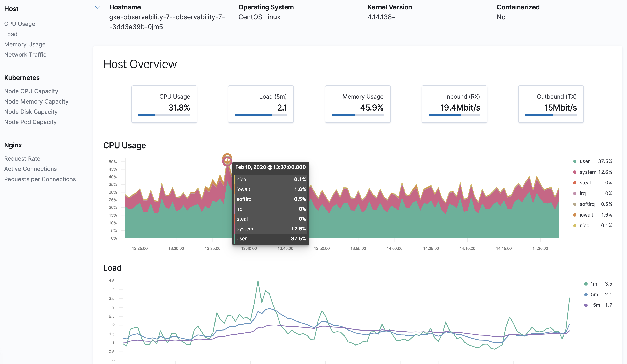The image size is (627, 364).
Task: Click the green color dot beside 'user' legend entry
Action: click(x=574, y=161)
